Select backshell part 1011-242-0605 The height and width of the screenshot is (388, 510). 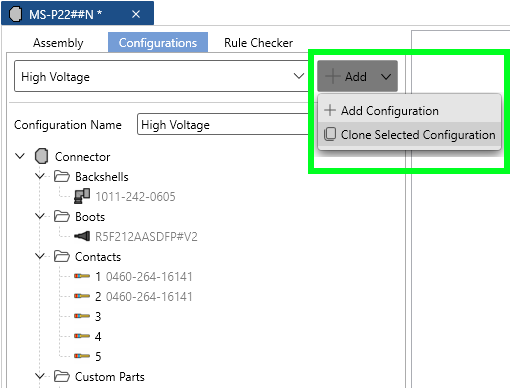[135, 197]
